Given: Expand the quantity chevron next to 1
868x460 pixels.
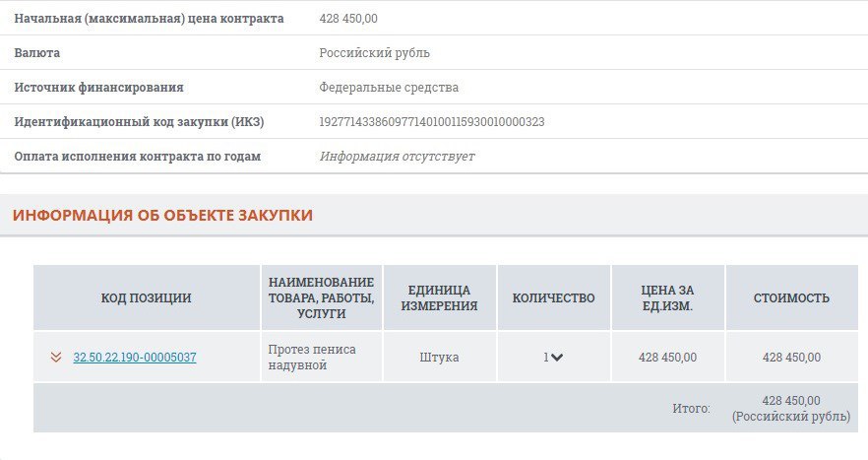Looking at the screenshot, I should (557, 358).
